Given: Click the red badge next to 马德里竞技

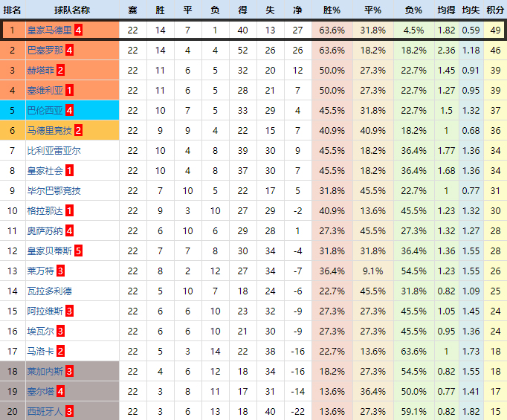Looking at the screenshot, I should [x=78, y=130].
